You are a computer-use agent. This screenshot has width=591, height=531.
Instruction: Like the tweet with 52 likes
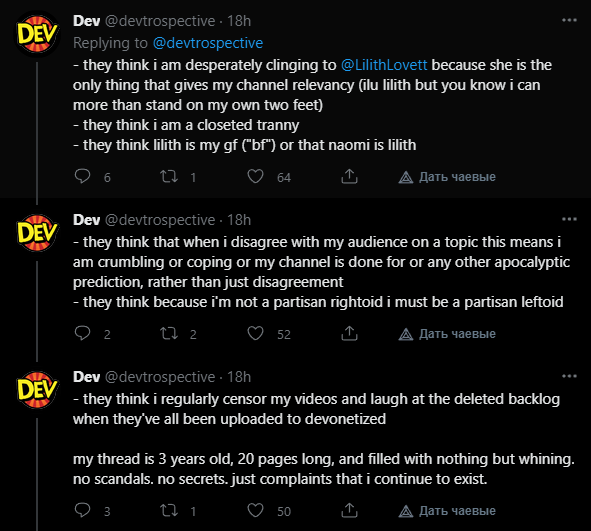[255, 334]
